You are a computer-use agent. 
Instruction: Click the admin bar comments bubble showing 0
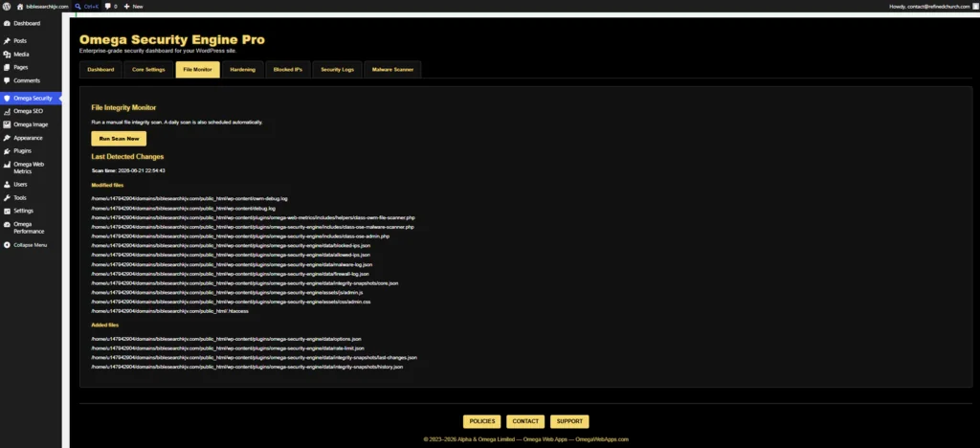tap(111, 7)
